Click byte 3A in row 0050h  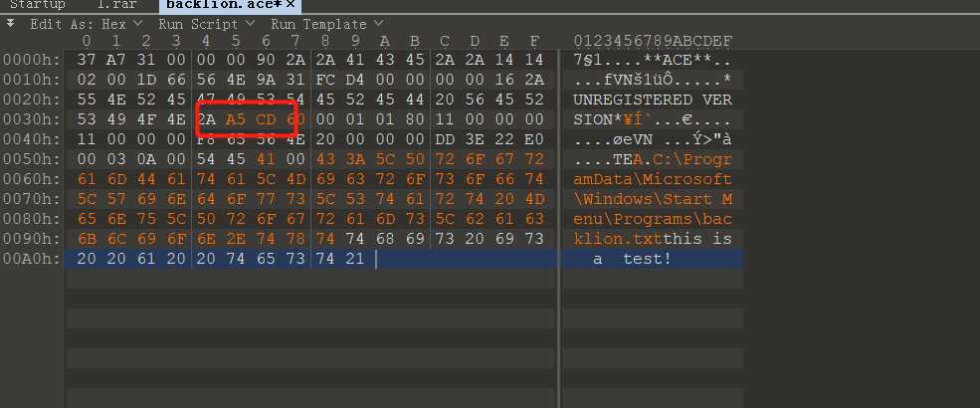355,159
